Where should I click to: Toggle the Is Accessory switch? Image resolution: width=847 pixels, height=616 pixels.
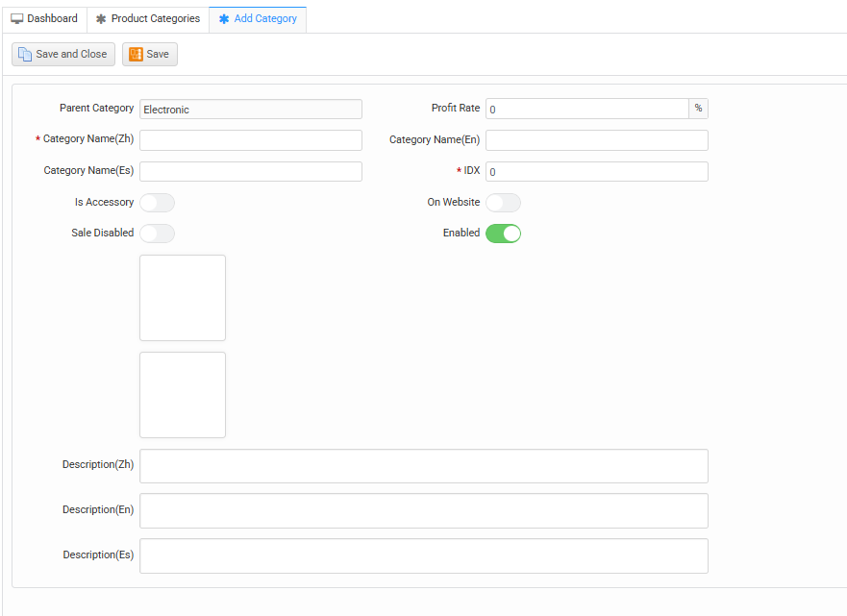157,203
